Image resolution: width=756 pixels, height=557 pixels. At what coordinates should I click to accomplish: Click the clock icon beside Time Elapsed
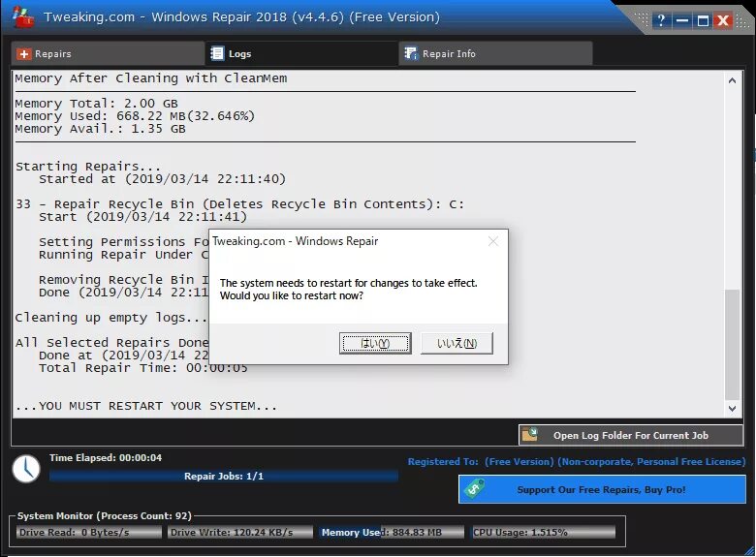click(26, 468)
